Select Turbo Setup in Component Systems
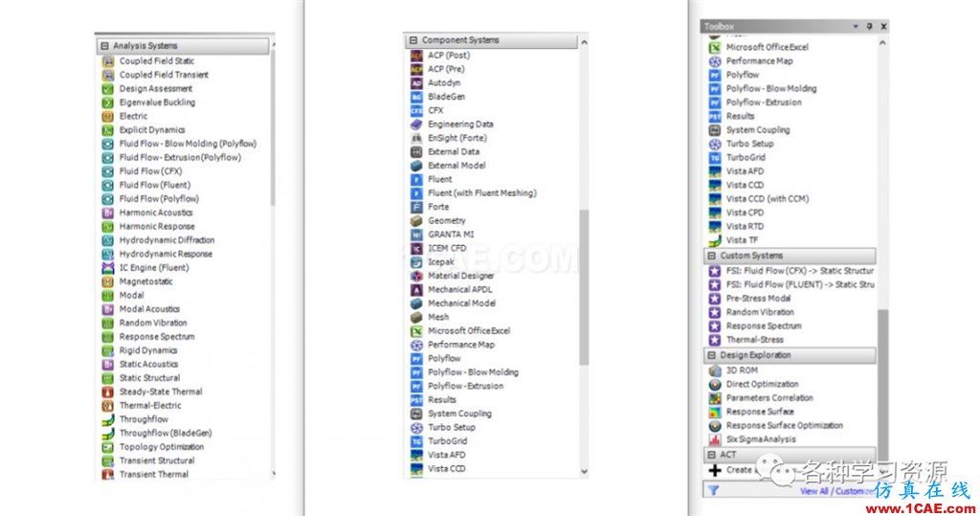 (x=452, y=427)
